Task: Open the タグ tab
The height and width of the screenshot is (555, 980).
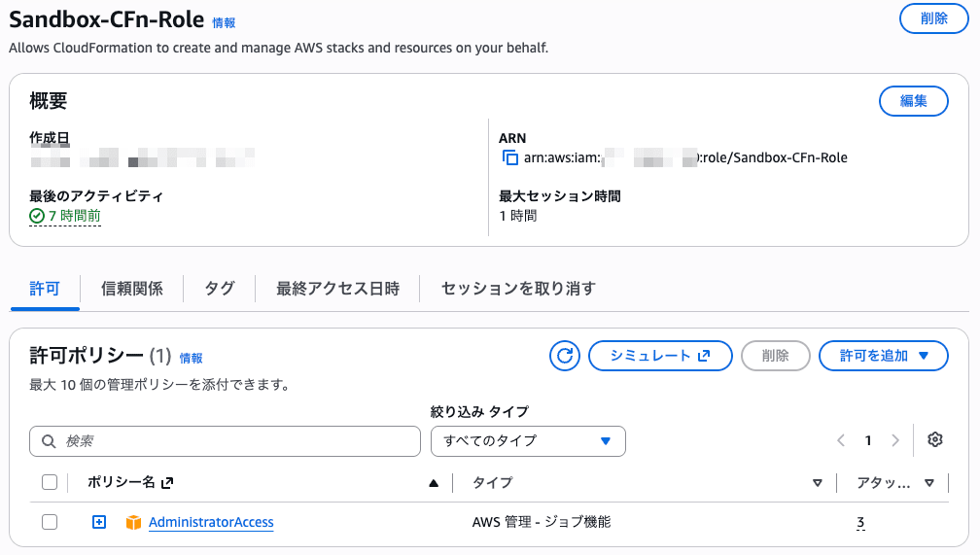Action: (220, 289)
